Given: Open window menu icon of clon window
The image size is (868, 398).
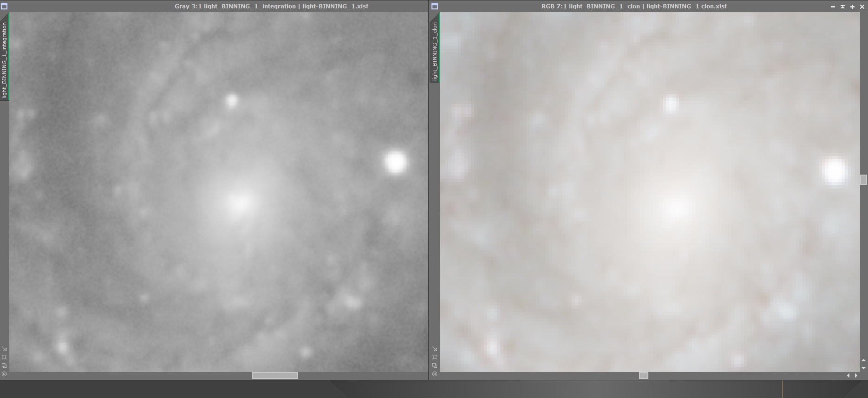Looking at the screenshot, I should pyautogui.click(x=435, y=6).
